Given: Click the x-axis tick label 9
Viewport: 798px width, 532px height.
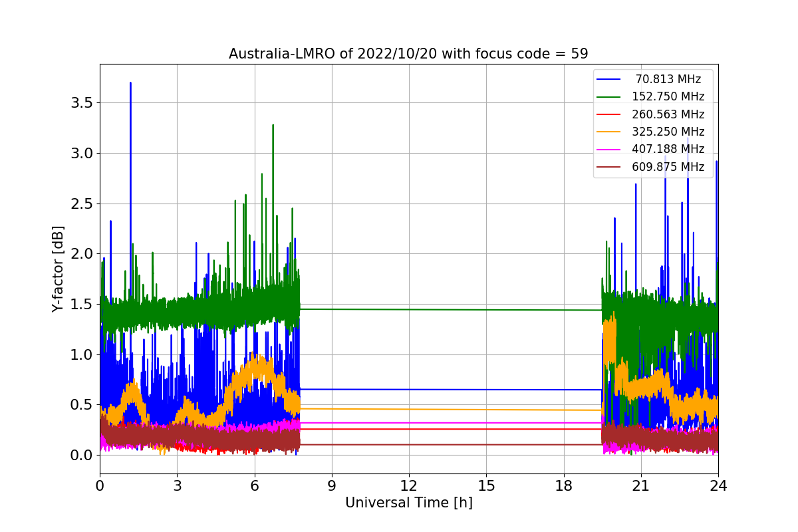Looking at the screenshot, I should point(332,485).
